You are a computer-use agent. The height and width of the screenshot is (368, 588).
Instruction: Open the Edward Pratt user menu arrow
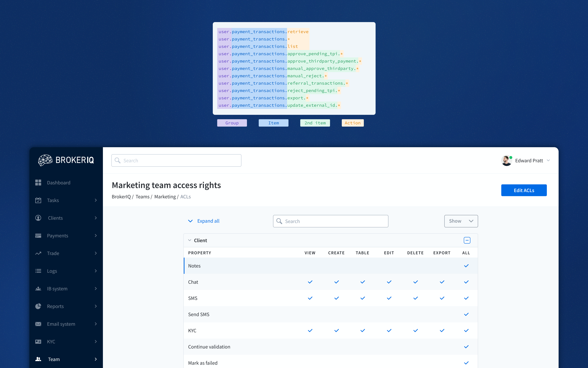548,160
